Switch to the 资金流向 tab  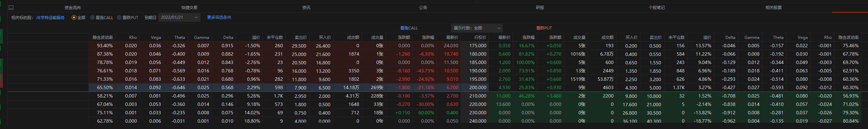coord(72,7)
